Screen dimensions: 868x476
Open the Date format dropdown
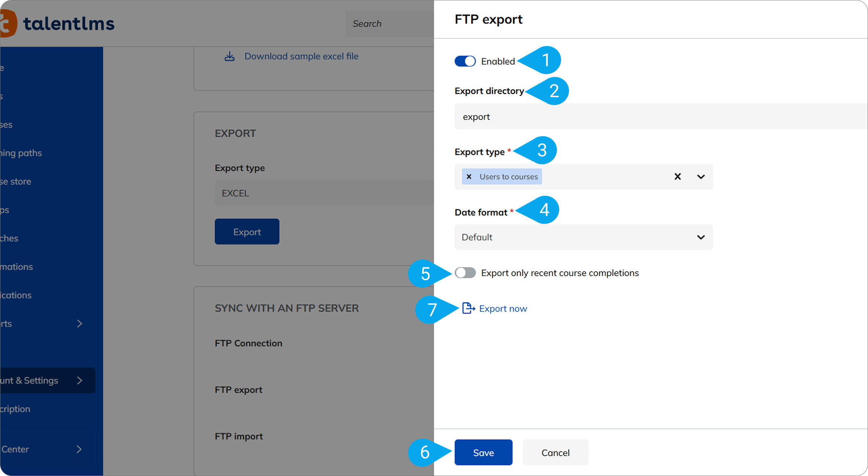pyautogui.click(x=583, y=237)
